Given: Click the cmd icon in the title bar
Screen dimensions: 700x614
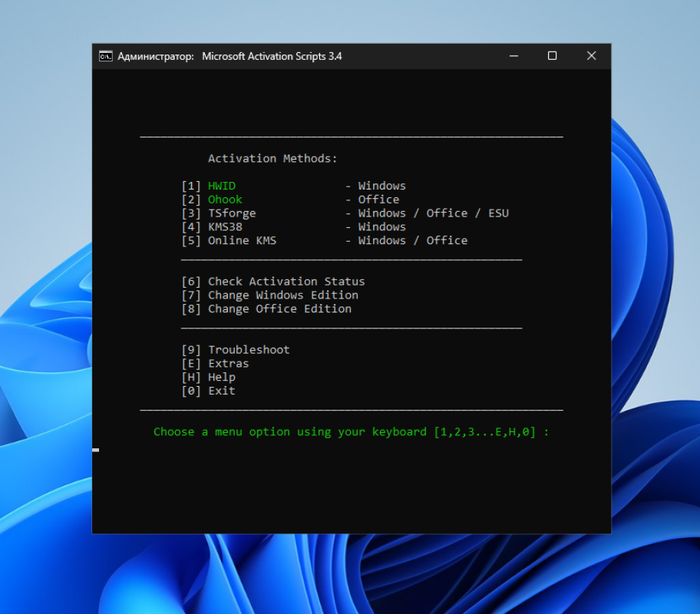Looking at the screenshot, I should 106,56.
